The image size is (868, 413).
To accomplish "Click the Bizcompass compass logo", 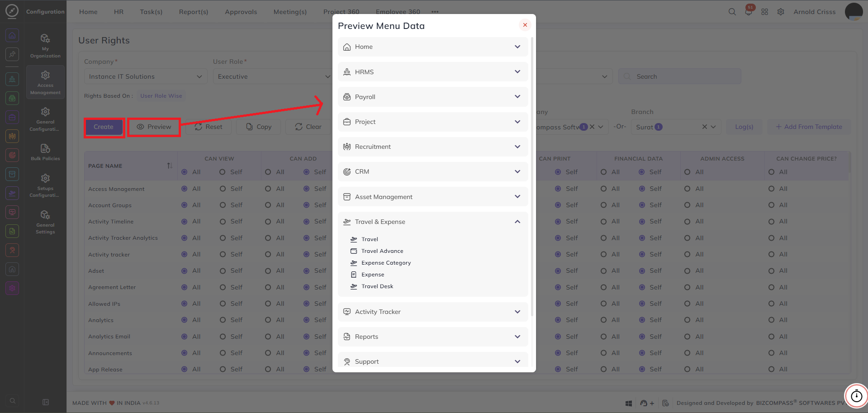I will point(12,11).
